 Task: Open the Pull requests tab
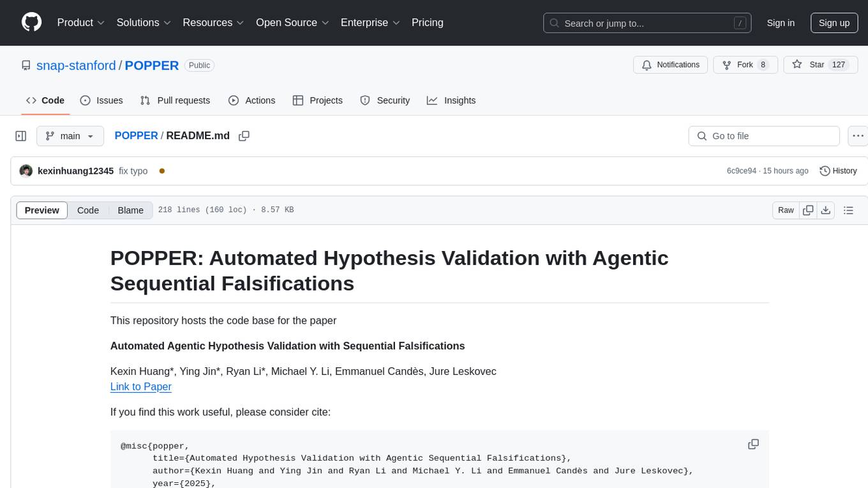[x=175, y=100]
